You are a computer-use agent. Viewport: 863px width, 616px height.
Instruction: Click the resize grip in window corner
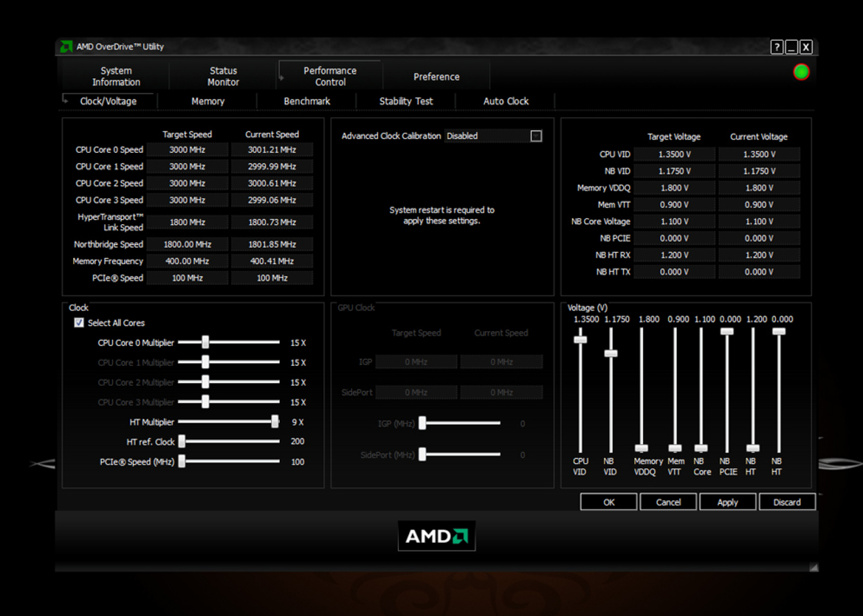(814, 567)
